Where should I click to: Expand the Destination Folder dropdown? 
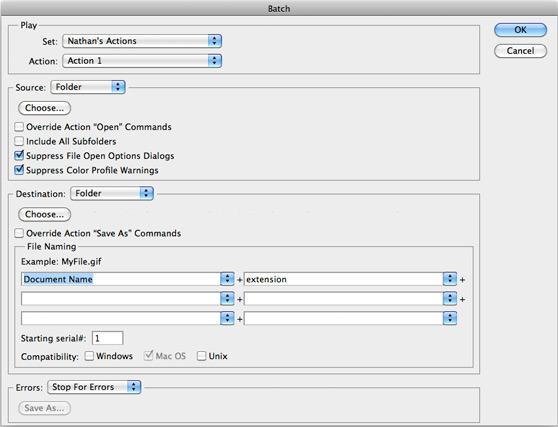click(112, 193)
